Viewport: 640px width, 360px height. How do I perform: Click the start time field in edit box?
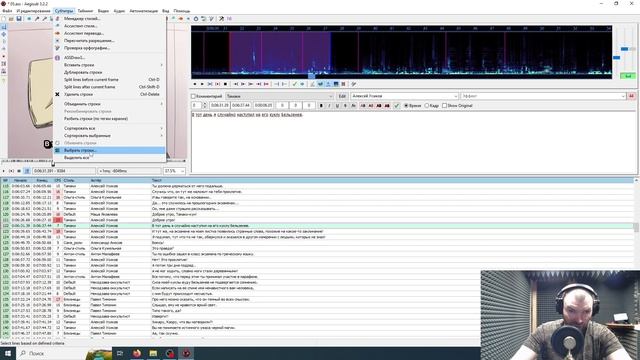(220, 106)
